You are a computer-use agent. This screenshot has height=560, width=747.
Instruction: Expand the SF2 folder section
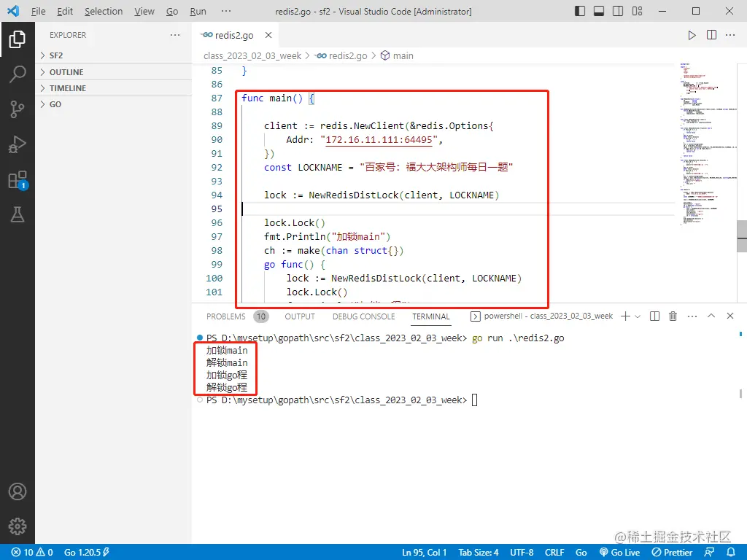[x=113, y=55]
